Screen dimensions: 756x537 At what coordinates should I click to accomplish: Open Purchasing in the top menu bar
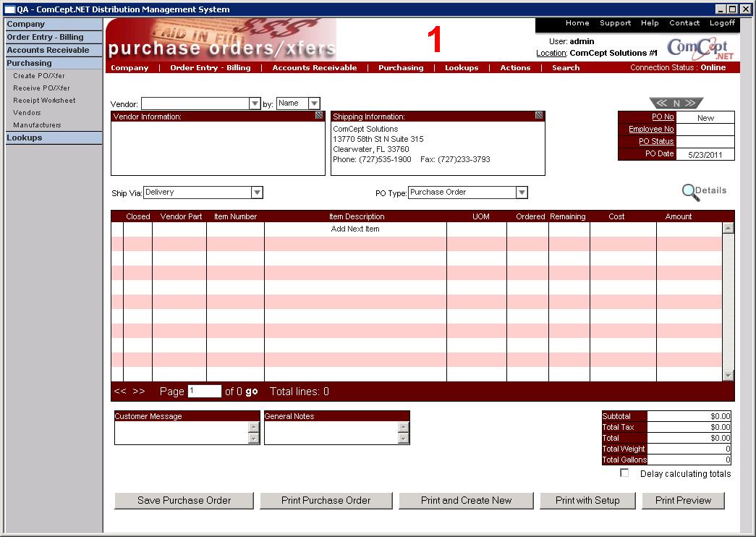(401, 68)
